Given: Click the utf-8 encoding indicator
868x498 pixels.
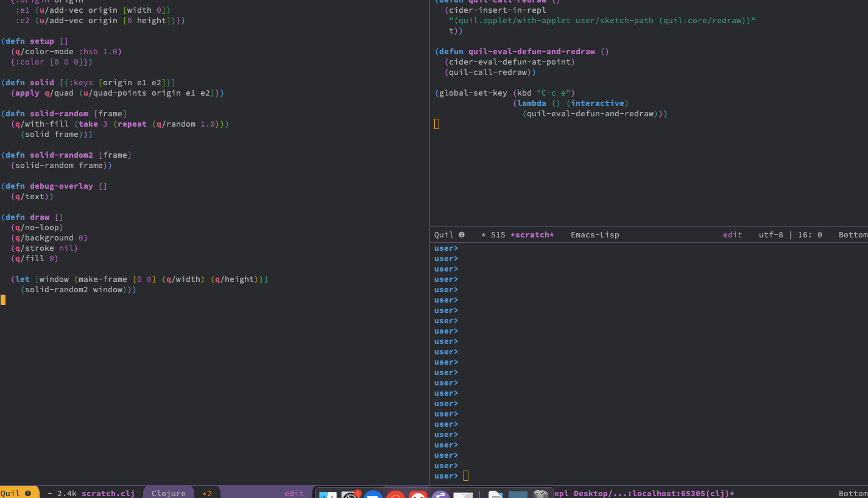Looking at the screenshot, I should click(771, 234).
